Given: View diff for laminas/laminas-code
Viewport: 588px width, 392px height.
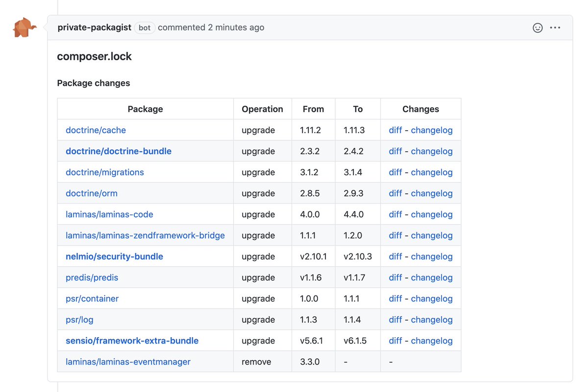Looking at the screenshot, I should click(395, 214).
